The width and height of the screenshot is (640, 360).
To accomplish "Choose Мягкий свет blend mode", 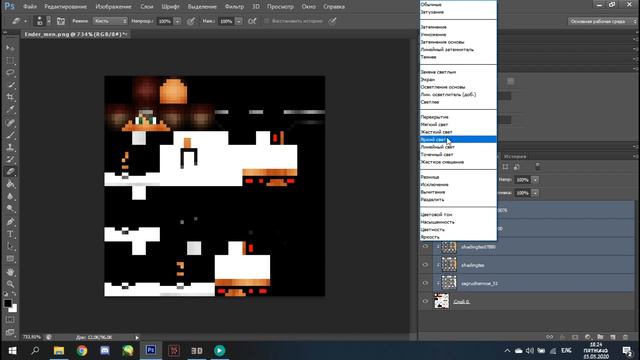I will click(x=458, y=124).
